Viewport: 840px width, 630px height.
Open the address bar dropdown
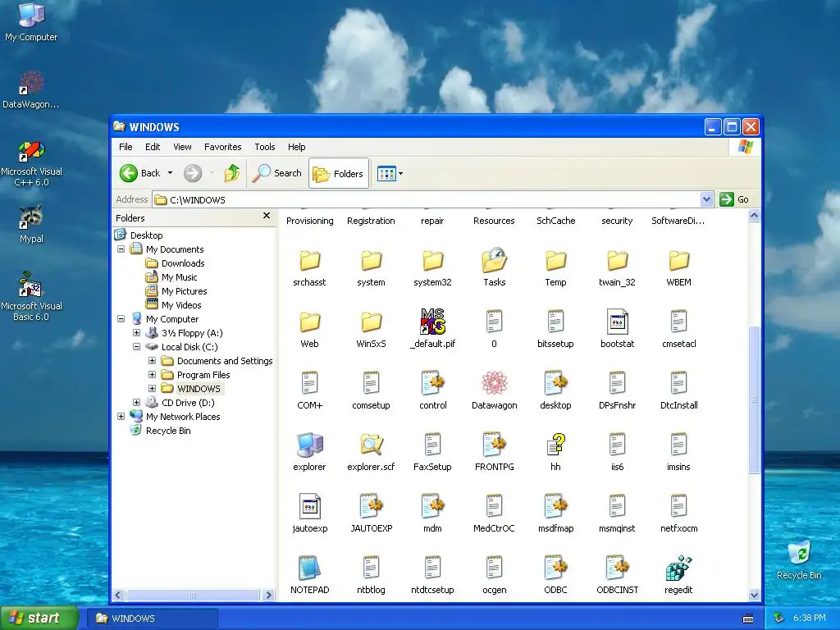pos(706,199)
